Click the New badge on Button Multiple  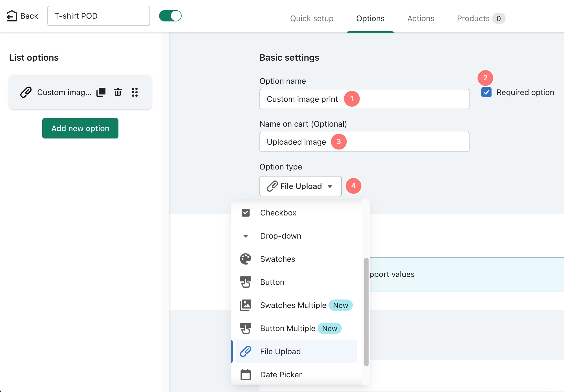330,328
